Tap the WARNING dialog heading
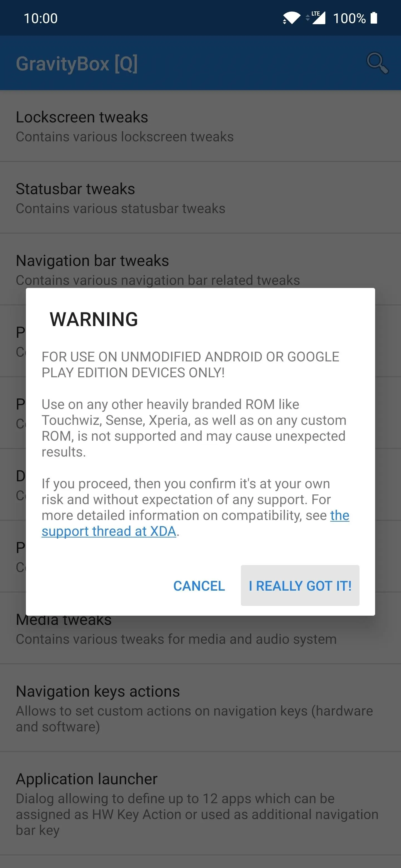Screen dimensions: 401x868 click(94, 319)
